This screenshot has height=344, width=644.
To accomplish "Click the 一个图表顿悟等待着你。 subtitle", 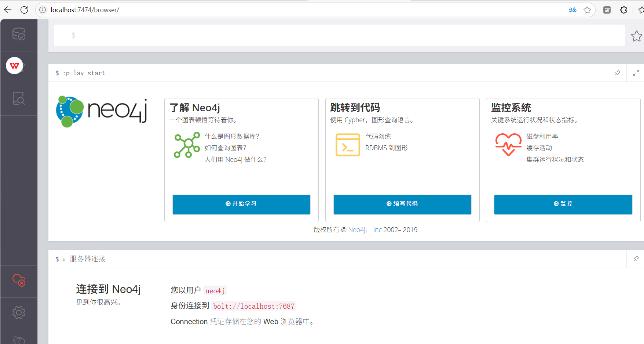I will [x=204, y=120].
